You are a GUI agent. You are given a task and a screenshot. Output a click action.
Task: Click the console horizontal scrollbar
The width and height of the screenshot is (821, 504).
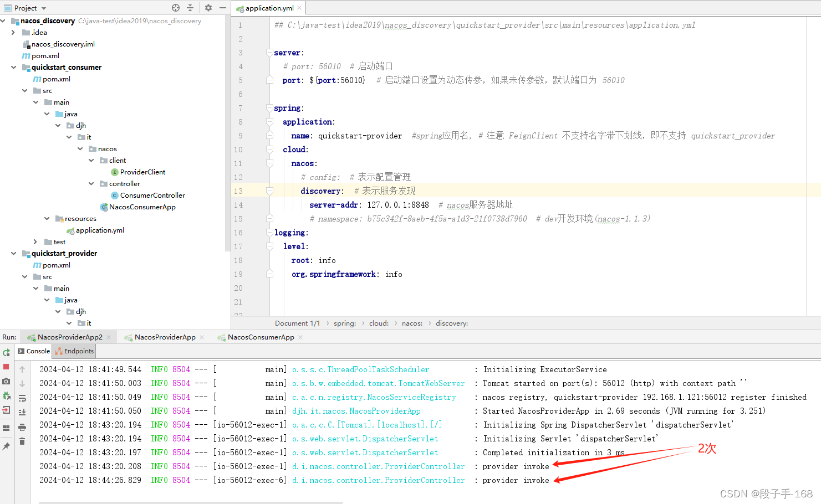(191, 502)
